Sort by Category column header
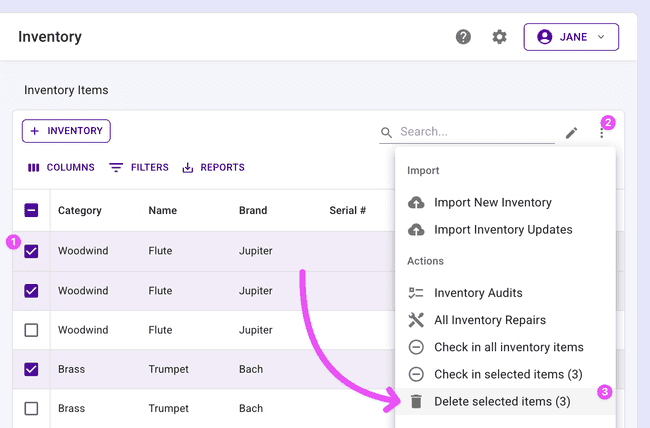Viewport: 650px width, 428px height. click(x=80, y=211)
